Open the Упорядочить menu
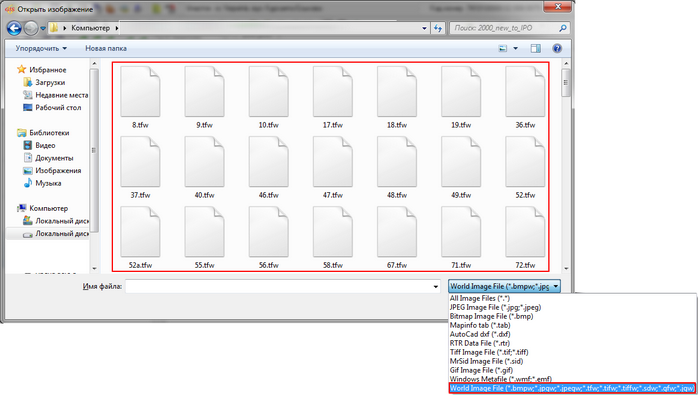Screen dimensions: 698x395 tap(41, 48)
